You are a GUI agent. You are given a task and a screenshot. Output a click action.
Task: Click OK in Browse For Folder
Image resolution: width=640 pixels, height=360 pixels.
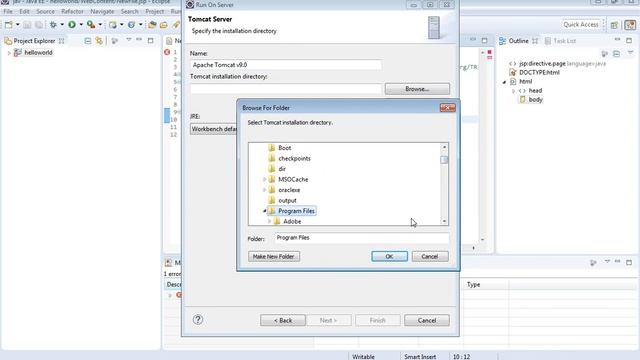point(389,256)
